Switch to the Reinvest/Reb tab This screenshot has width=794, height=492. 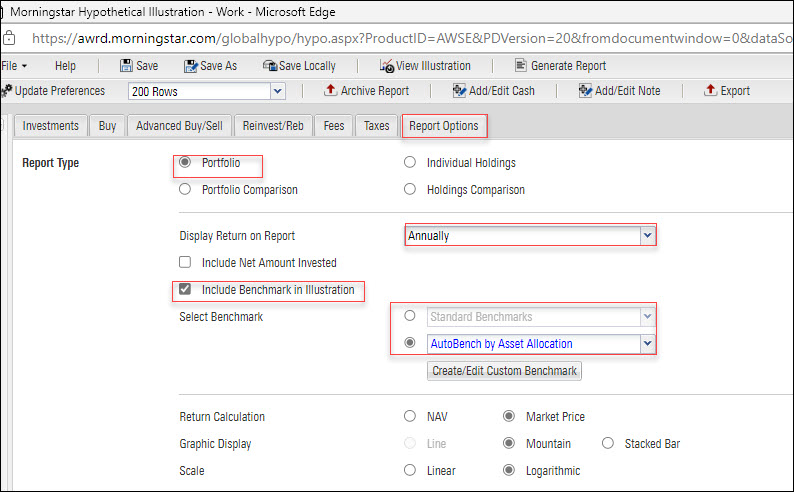[273, 126]
